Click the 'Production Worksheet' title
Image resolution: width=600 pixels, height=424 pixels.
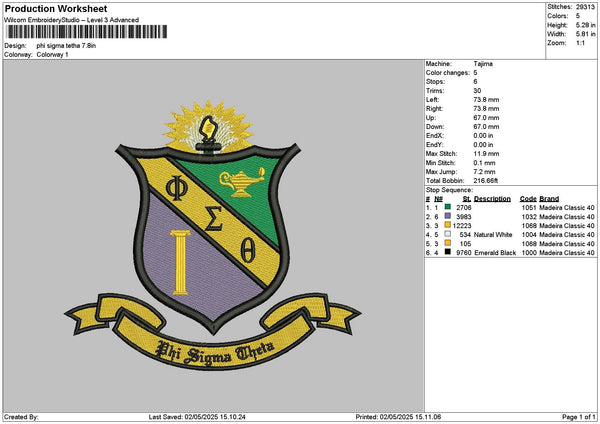click(56, 9)
